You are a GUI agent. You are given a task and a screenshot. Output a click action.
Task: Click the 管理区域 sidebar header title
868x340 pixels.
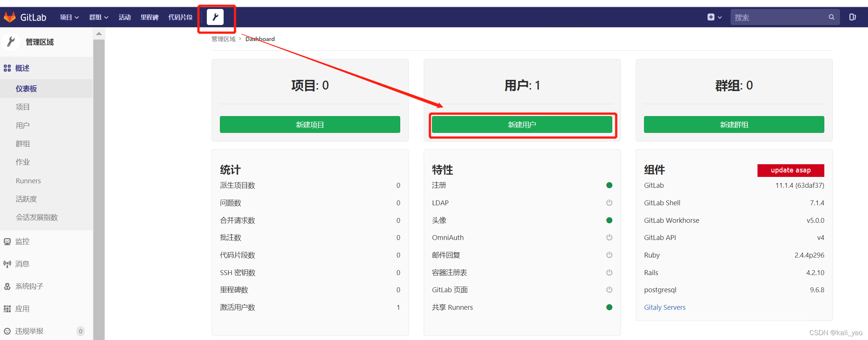[x=40, y=42]
